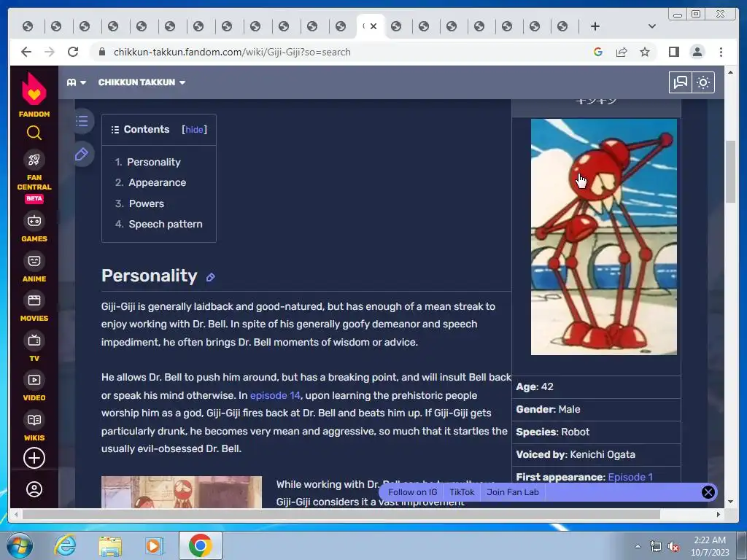Open the Games controller icon
The width and height of the screenshot is (747, 560).
point(34,221)
